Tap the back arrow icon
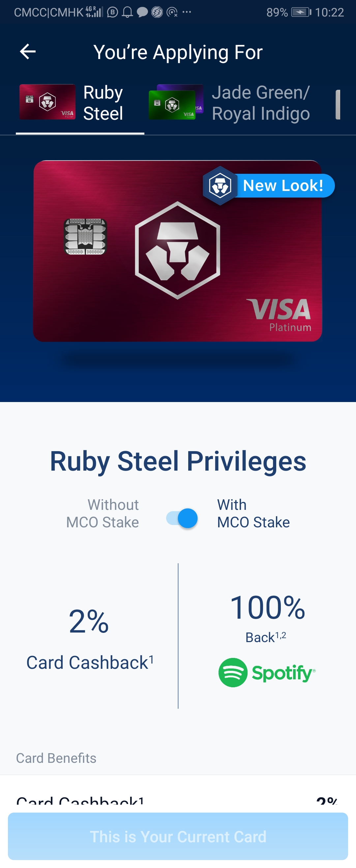The width and height of the screenshot is (356, 868). (x=28, y=52)
